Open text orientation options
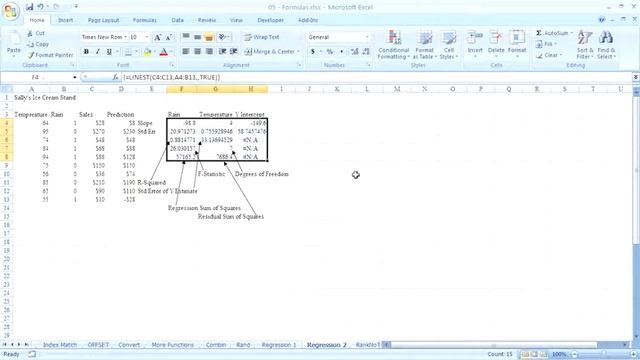640x360 pixels. 223,37
